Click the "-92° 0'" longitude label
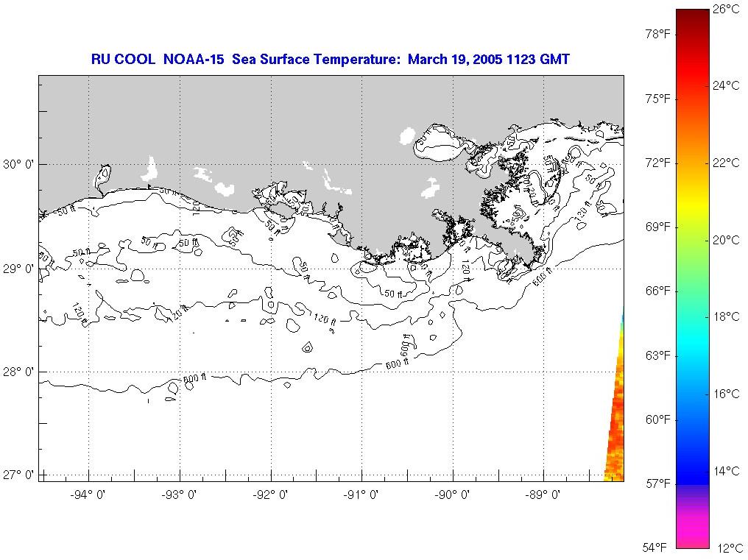 270,495
